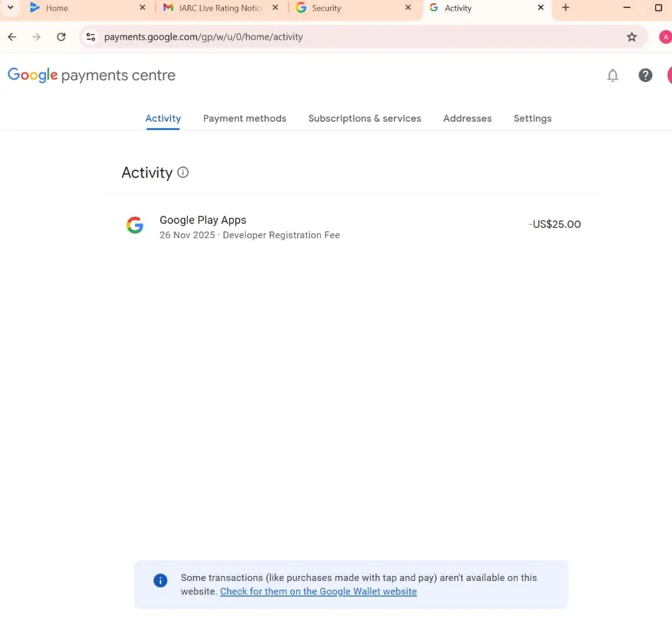Click the Google Play Apps transaction logo
The height and width of the screenshot is (622, 672).
point(135,225)
